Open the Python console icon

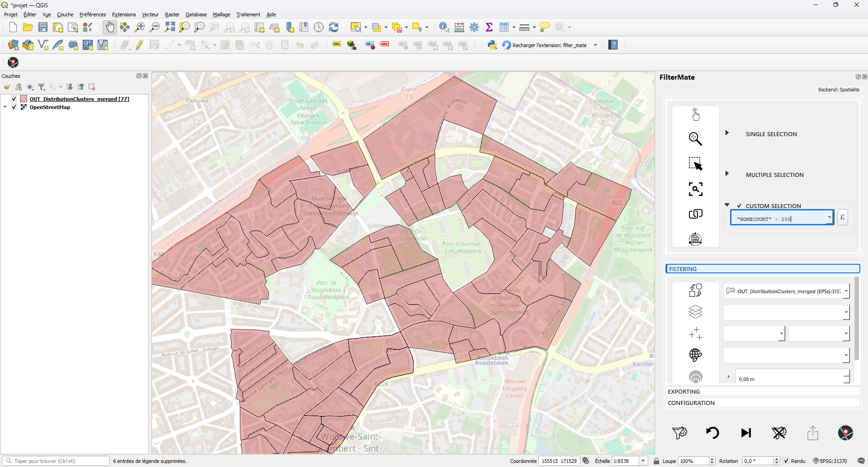pyautogui.click(x=492, y=45)
